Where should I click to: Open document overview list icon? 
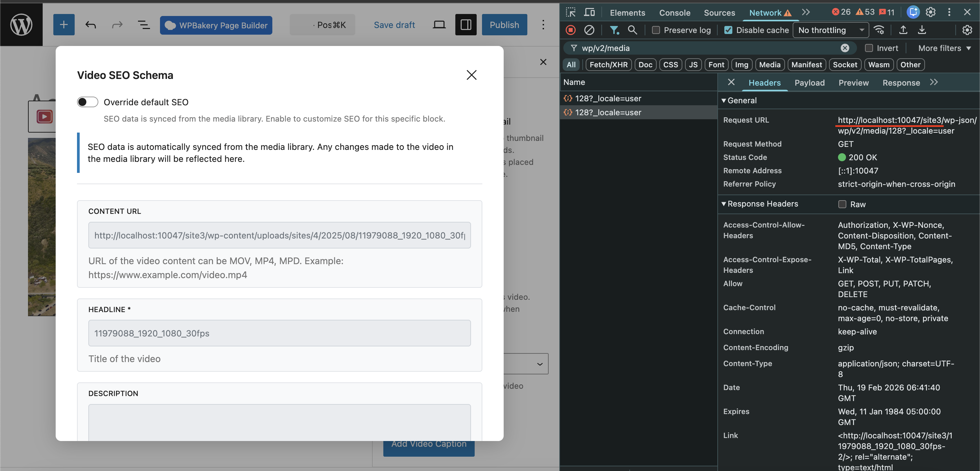143,25
